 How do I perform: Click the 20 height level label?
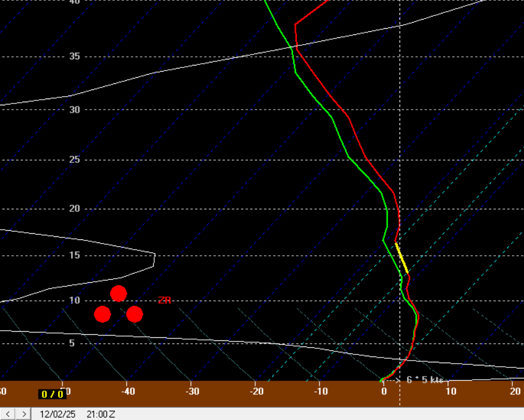coord(74,209)
